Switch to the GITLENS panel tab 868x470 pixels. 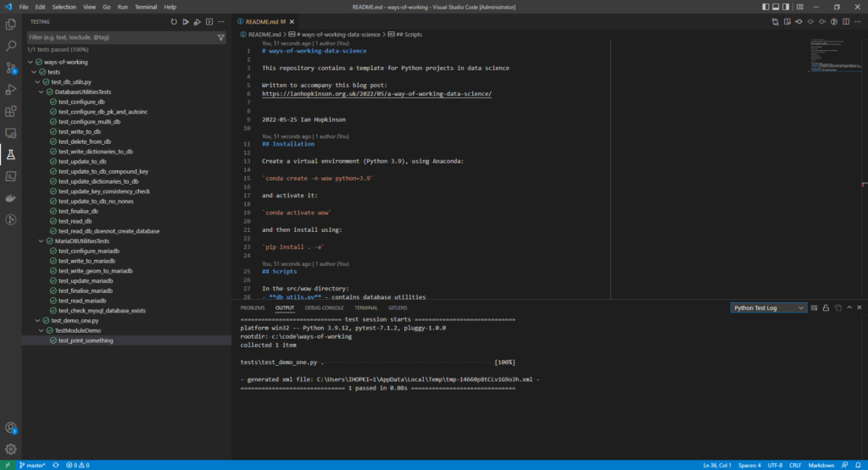pyautogui.click(x=398, y=308)
